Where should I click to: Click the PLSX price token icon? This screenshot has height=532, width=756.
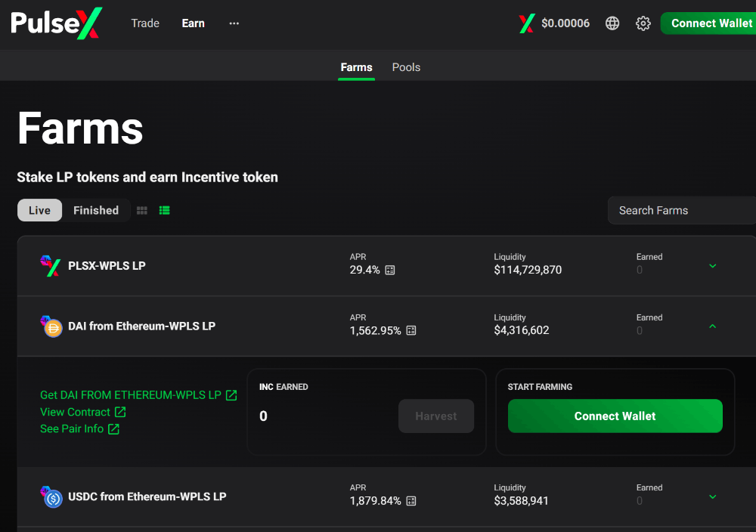[526, 23]
